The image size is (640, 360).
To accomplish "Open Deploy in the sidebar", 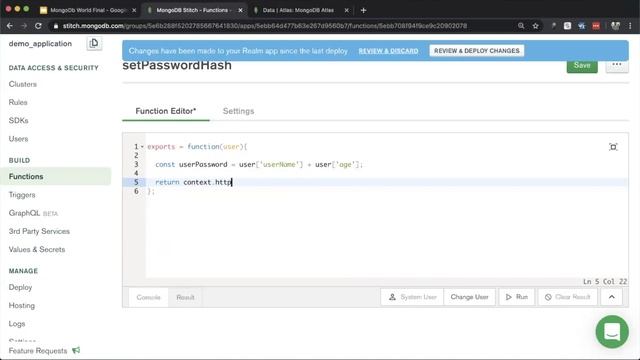I will pos(20,287).
